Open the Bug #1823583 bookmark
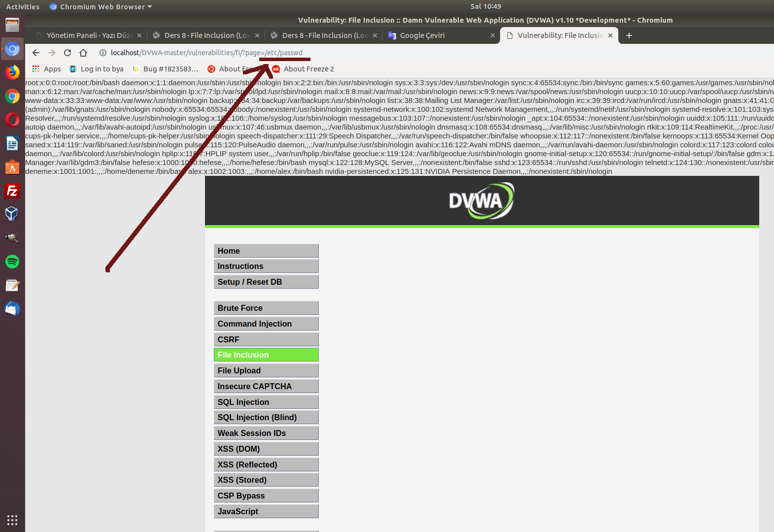The width and height of the screenshot is (774, 532). click(166, 69)
